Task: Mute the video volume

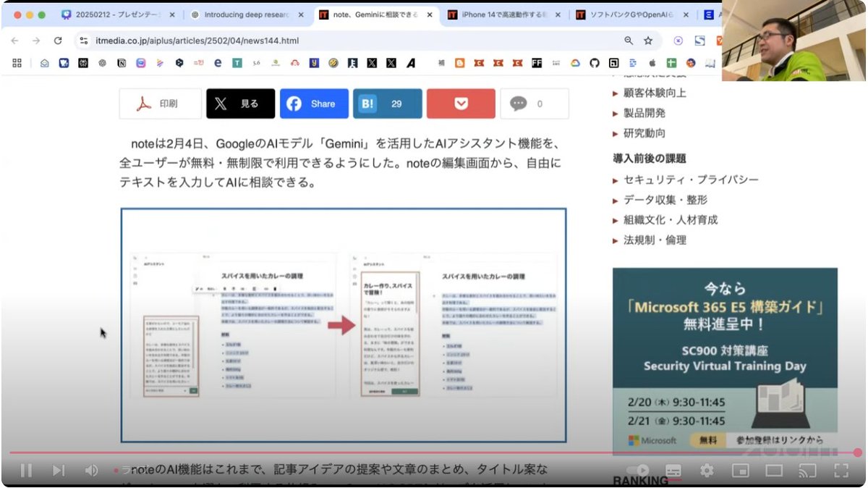Action: (91, 471)
